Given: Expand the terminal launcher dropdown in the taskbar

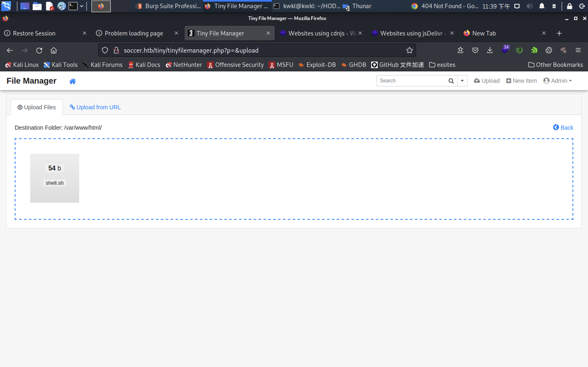Looking at the screenshot, I should pos(82,6).
